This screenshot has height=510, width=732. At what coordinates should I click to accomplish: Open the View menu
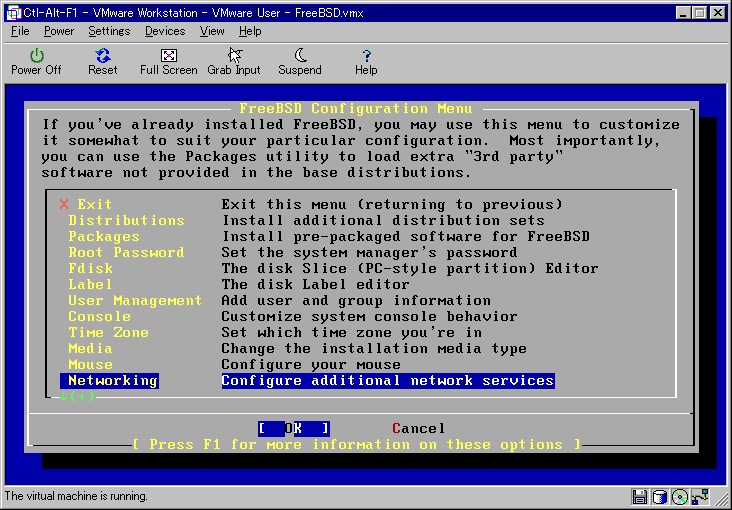pyautogui.click(x=212, y=31)
